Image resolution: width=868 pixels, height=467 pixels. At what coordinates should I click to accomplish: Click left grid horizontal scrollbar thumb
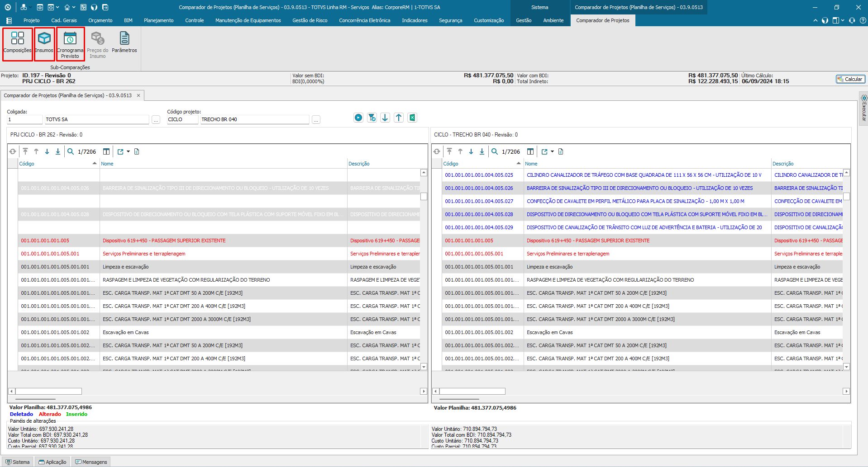[48, 391]
